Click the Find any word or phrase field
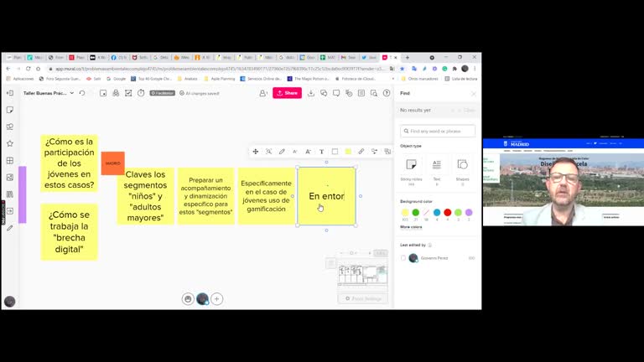The height and width of the screenshot is (362, 644). tap(438, 131)
